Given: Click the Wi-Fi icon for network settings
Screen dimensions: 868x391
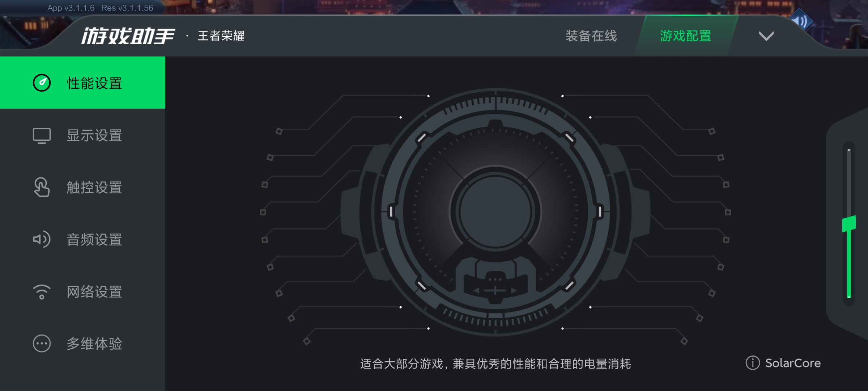Looking at the screenshot, I should (x=42, y=292).
